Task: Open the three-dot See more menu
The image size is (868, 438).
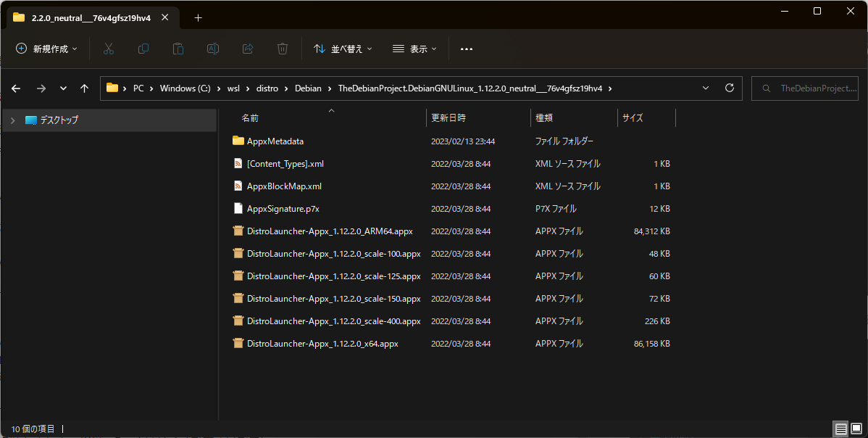Action: [467, 49]
